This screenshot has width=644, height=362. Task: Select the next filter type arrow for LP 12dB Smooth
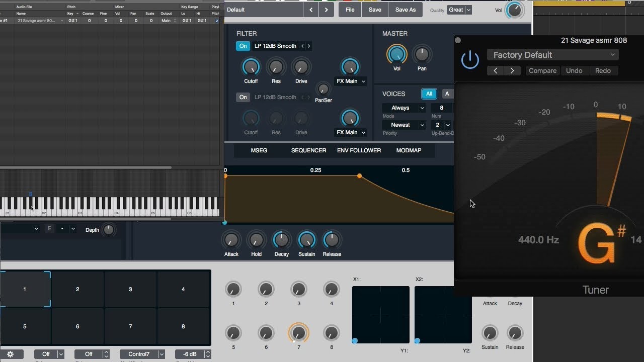tap(308, 46)
